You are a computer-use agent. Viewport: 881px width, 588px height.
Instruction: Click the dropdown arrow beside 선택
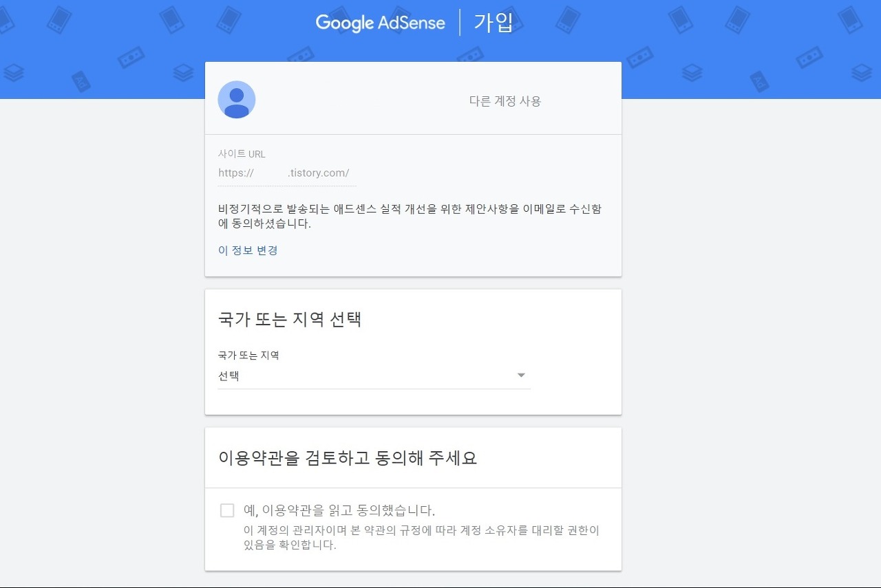coord(521,375)
